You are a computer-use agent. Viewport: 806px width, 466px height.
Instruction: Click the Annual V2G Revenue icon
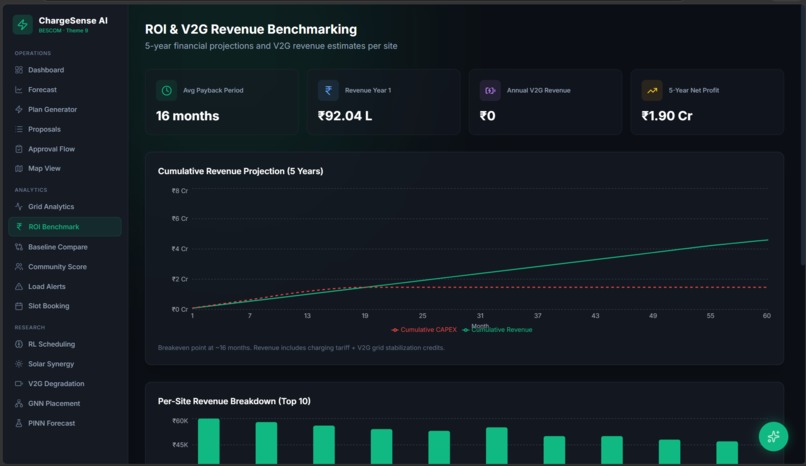[x=490, y=90]
